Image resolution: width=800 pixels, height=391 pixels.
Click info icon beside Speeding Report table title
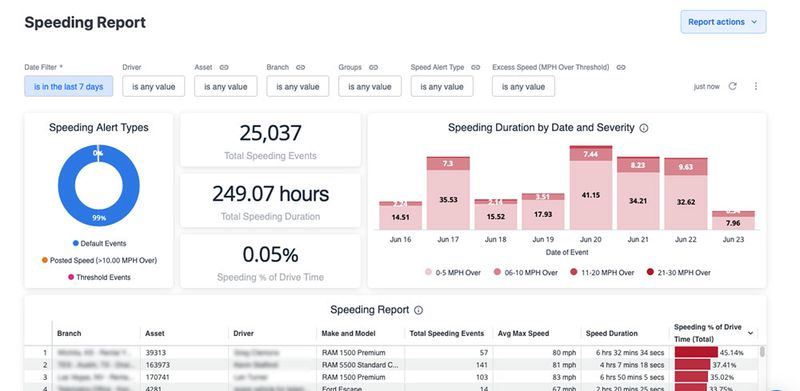pos(418,310)
